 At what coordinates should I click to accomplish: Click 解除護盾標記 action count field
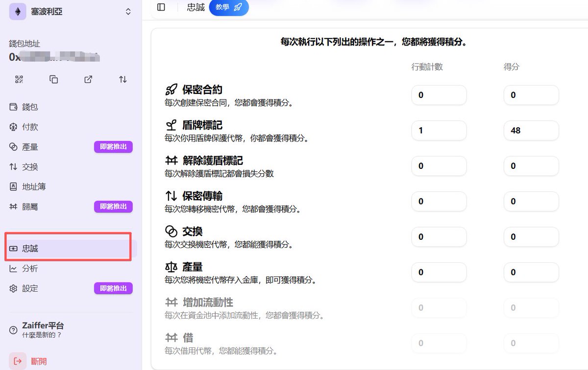click(439, 166)
